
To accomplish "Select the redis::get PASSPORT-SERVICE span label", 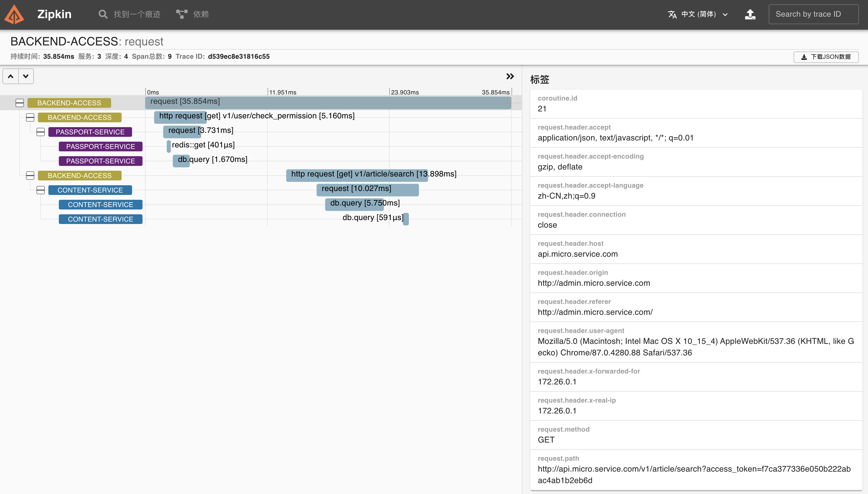I will [x=100, y=147].
